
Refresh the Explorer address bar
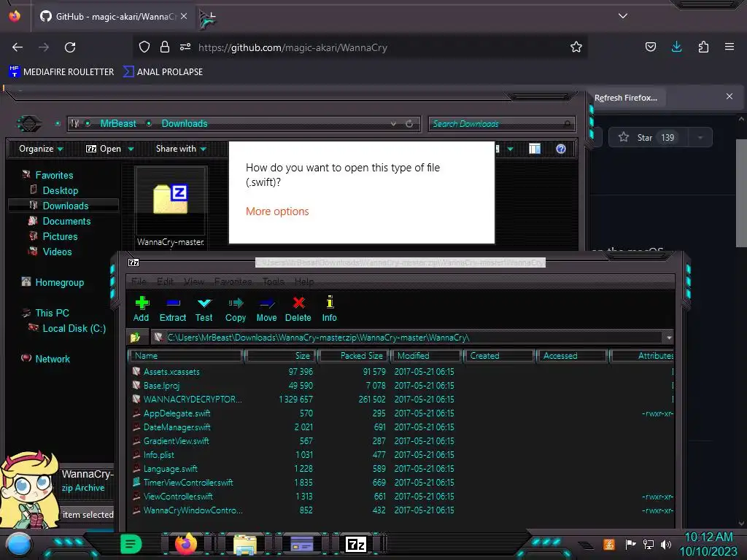pyautogui.click(x=409, y=124)
